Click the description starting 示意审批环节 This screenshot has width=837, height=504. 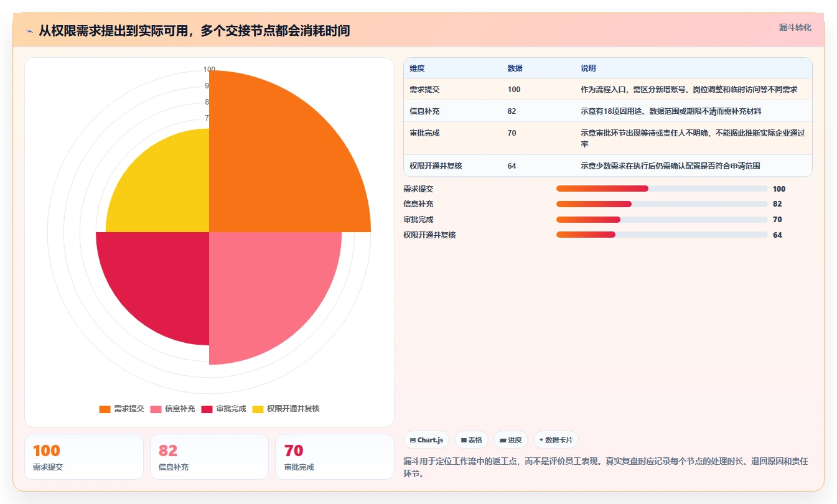tap(693, 138)
